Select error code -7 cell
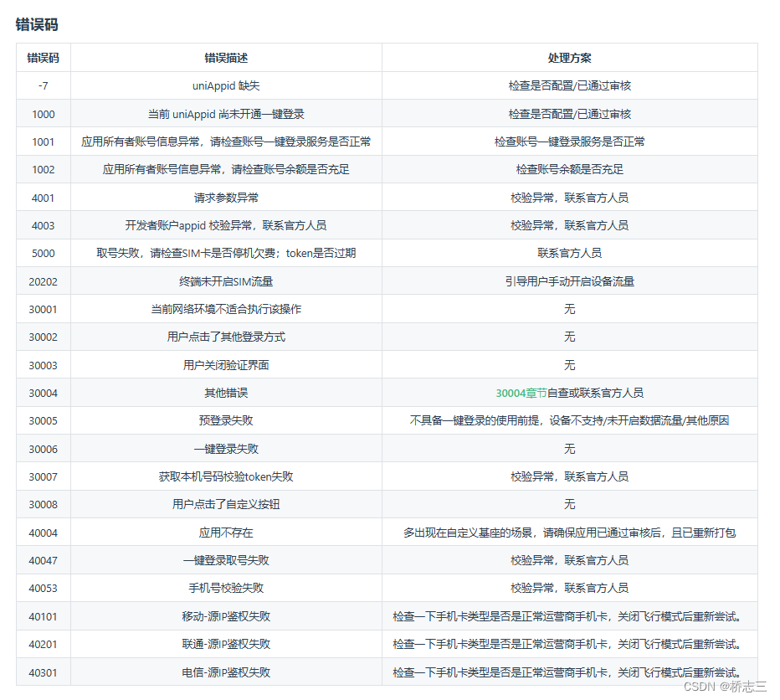This screenshot has width=780, height=700. 43,85
